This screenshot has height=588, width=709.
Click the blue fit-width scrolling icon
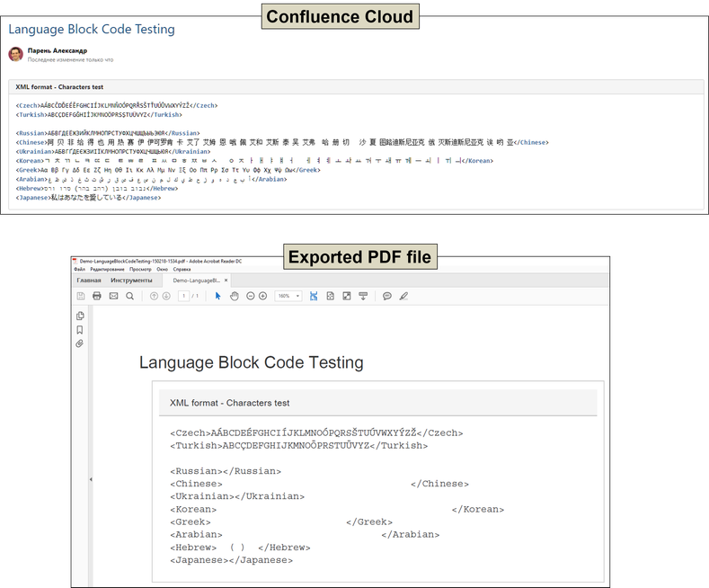point(314,296)
